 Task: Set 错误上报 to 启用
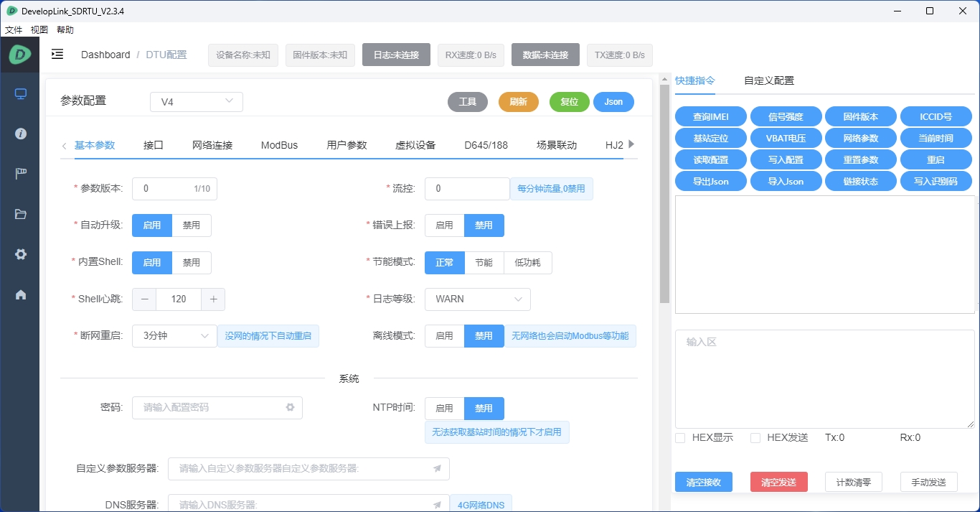click(x=445, y=225)
